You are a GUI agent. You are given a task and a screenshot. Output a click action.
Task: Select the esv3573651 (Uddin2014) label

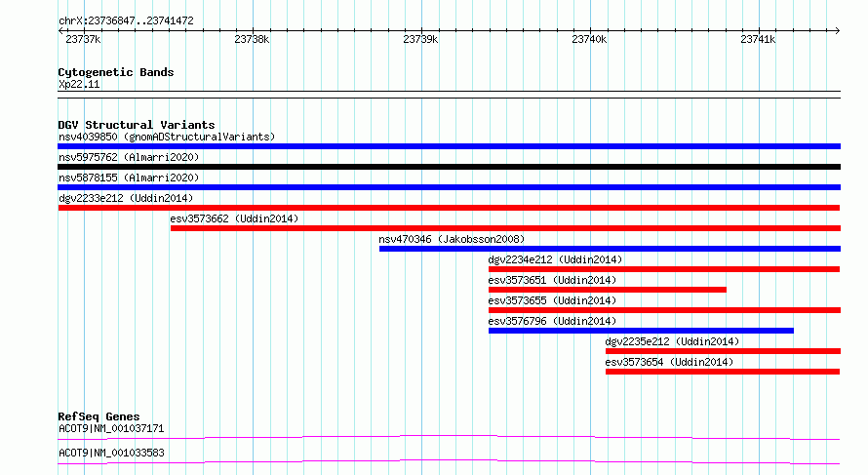[552, 280]
